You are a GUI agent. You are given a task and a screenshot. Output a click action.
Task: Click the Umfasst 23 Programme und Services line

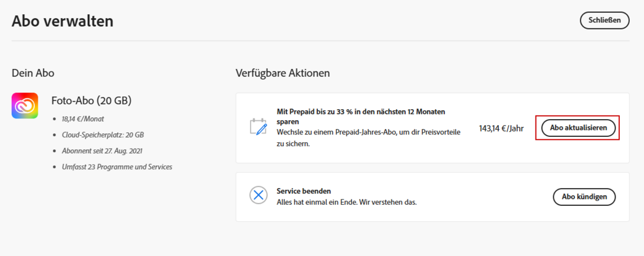(x=117, y=167)
